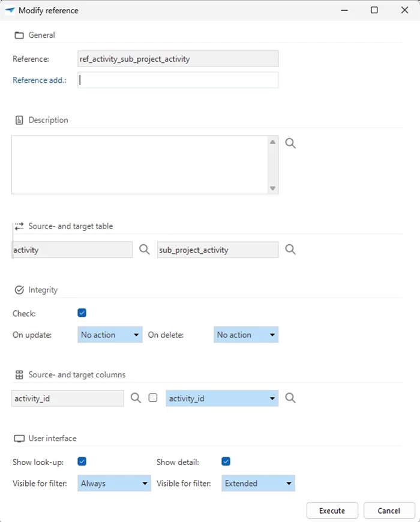Click into the Reference add. field
420x522 pixels.
pyautogui.click(x=178, y=80)
